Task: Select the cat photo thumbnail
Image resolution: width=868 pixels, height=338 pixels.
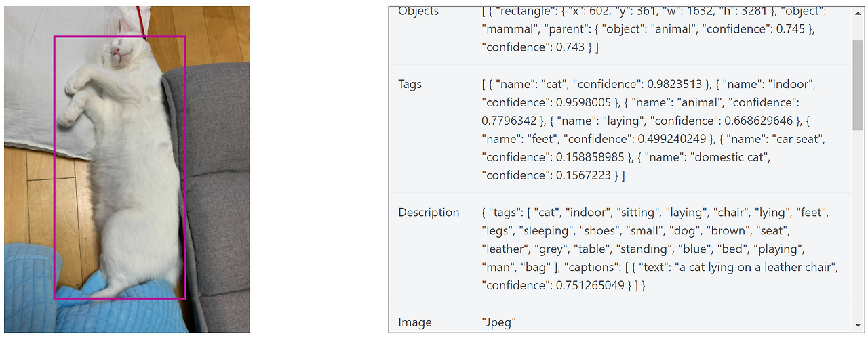Action: 127,169
